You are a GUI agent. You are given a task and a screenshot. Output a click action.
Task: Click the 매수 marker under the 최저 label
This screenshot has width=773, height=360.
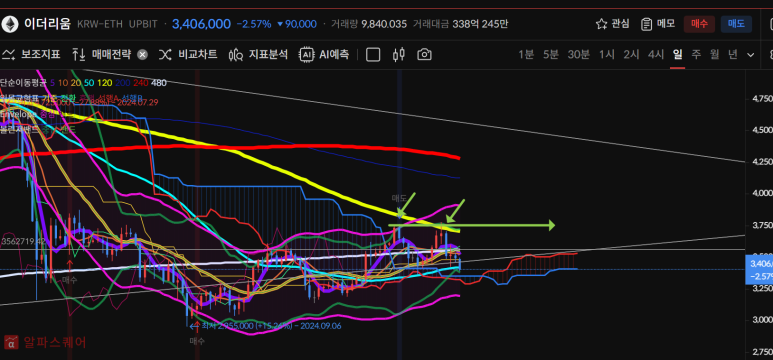tap(197, 341)
